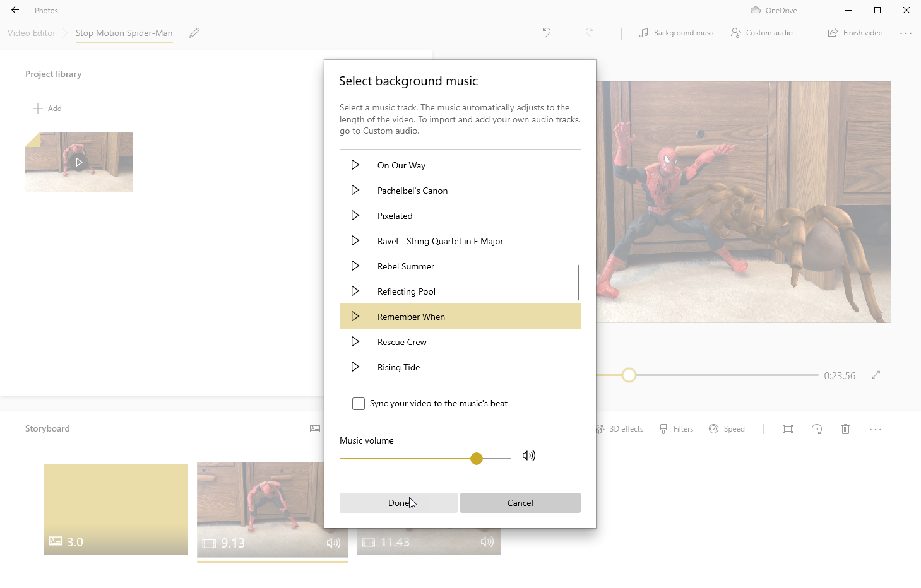Choose Rescue Crew from the music list
921x588 pixels.
click(460, 342)
